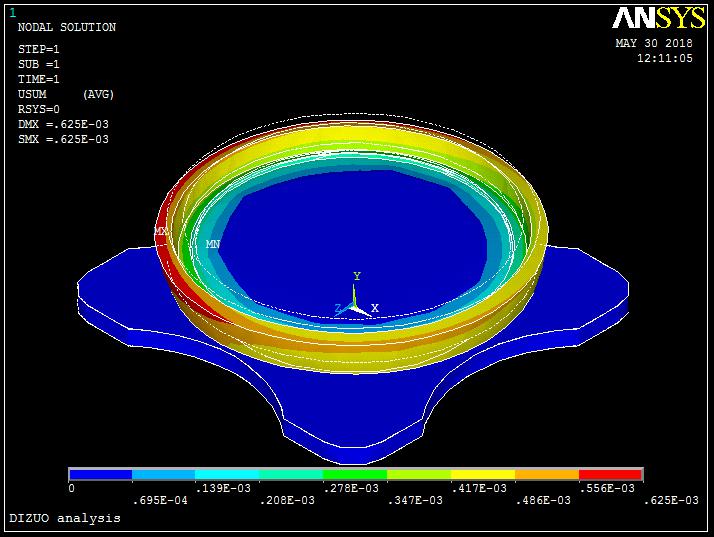Screen dimensions: 714x537
Task: Click the SMX =.625E-03 value
Action: point(63,139)
